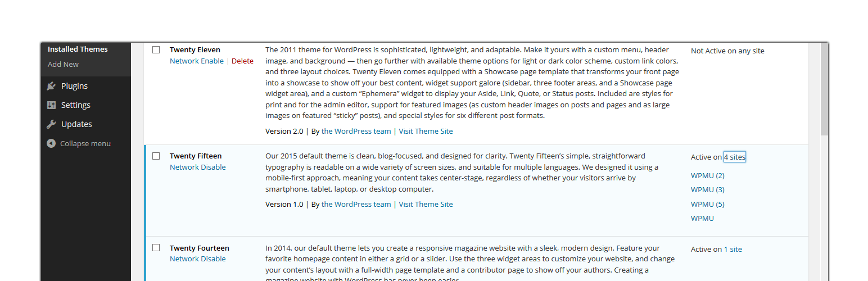The image size is (868, 281).
Task: Click the vertical scrollbar thumb
Action: click(x=824, y=89)
